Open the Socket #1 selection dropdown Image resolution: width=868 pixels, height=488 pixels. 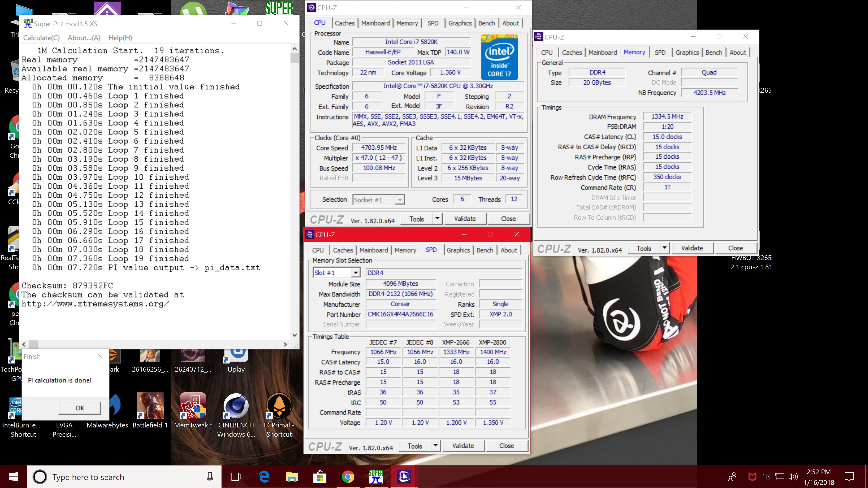pos(378,200)
